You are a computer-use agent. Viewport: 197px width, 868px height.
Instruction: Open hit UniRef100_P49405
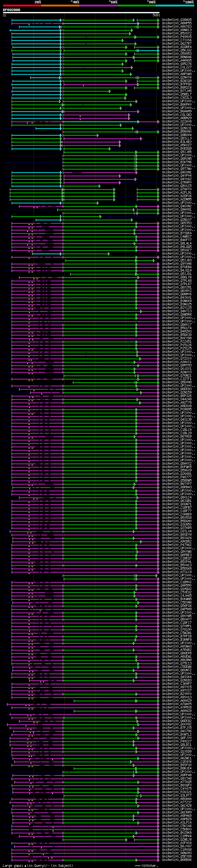(177, 37)
